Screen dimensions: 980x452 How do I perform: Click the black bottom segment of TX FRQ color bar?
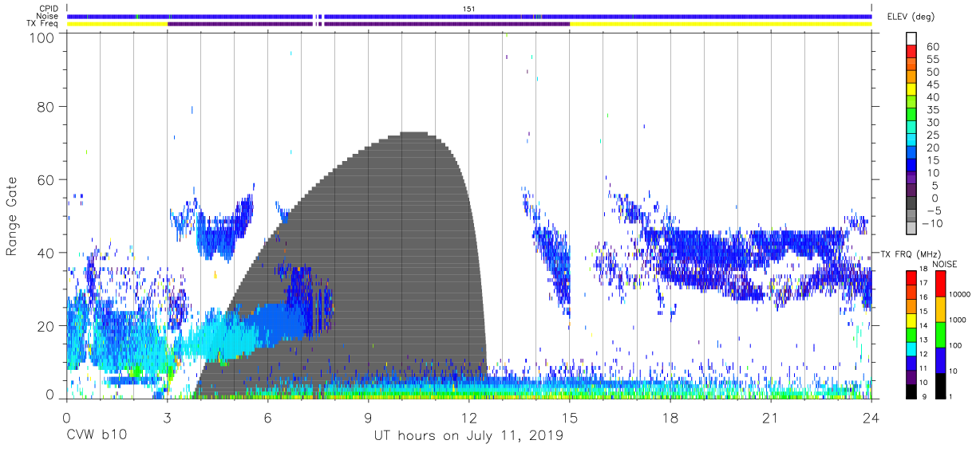point(911,392)
